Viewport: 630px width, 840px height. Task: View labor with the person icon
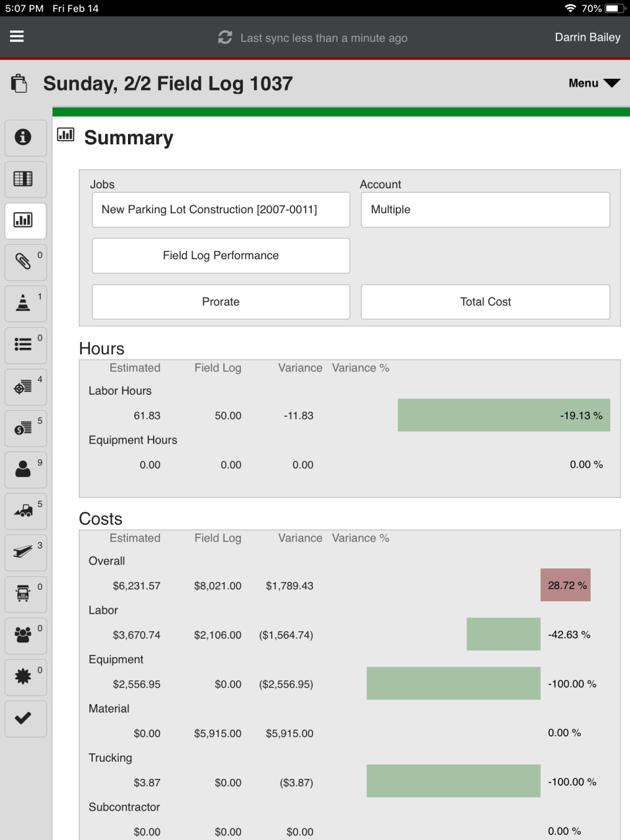(25, 469)
